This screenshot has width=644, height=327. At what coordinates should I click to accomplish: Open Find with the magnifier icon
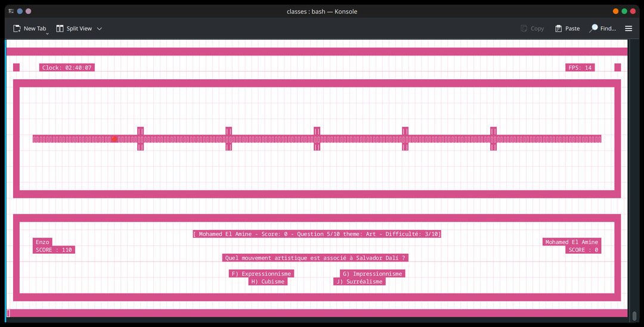coord(594,28)
